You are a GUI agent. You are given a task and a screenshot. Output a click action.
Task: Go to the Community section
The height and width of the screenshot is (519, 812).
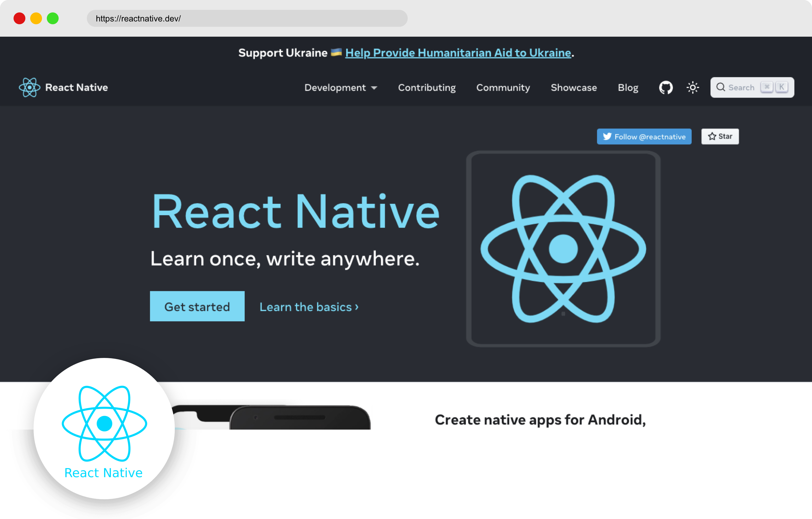coord(503,88)
